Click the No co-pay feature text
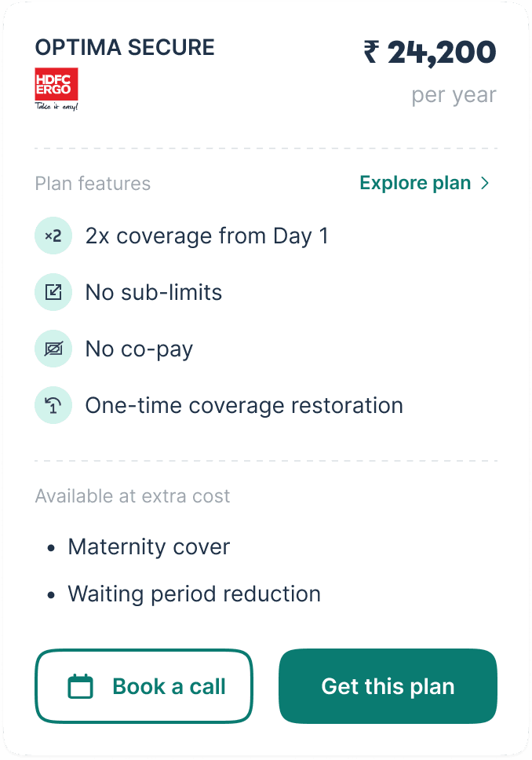Image resolution: width=532 pixels, height=760 pixels. click(x=139, y=349)
